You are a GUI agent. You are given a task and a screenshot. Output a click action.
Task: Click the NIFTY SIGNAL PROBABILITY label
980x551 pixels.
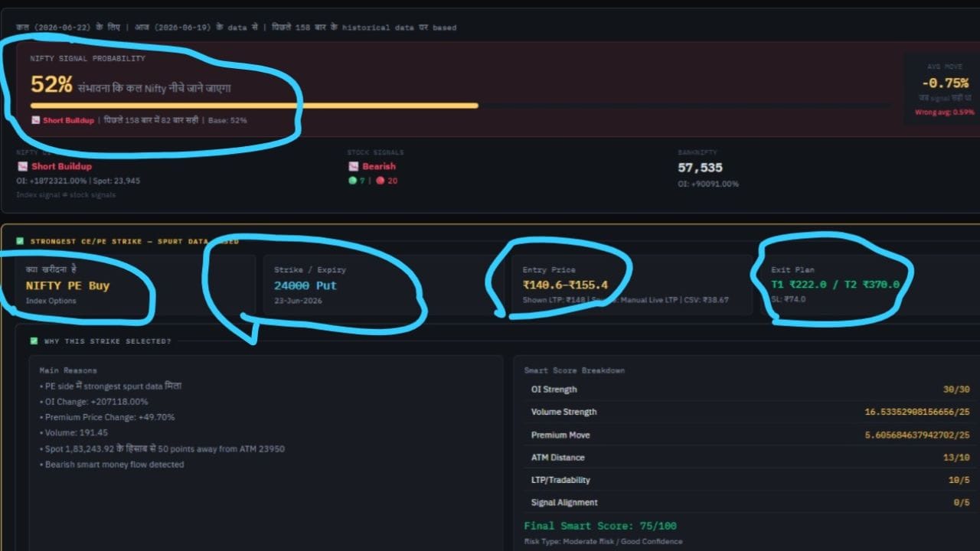click(87, 58)
